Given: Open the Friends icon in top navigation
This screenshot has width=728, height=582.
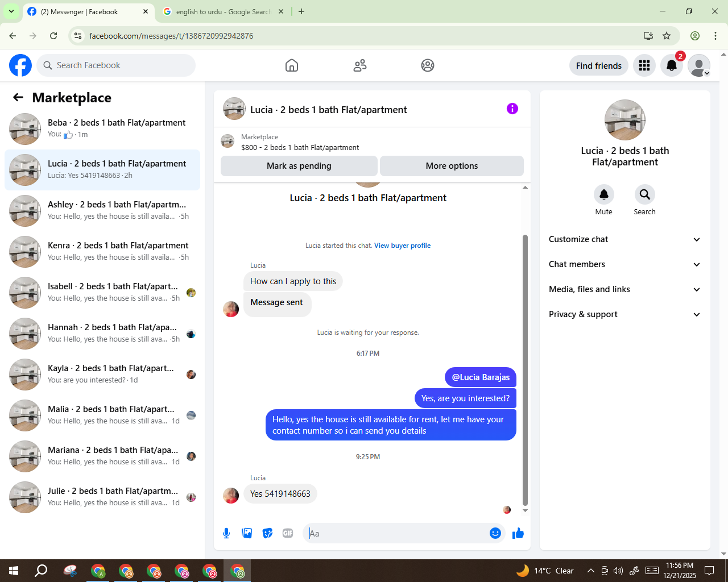Looking at the screenshot, I should pyautogui.click(x=360, y=65).
